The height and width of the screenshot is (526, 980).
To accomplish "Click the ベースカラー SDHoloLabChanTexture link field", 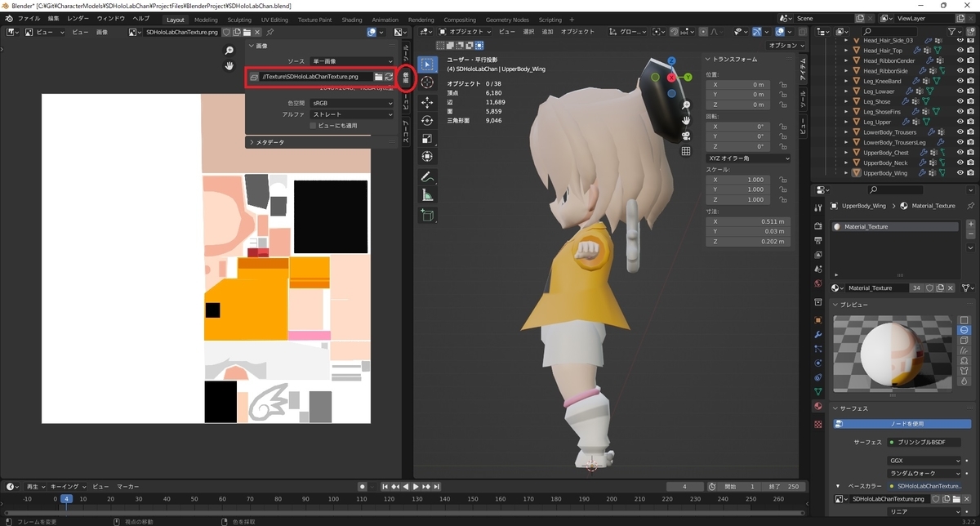I will [925, 485].
